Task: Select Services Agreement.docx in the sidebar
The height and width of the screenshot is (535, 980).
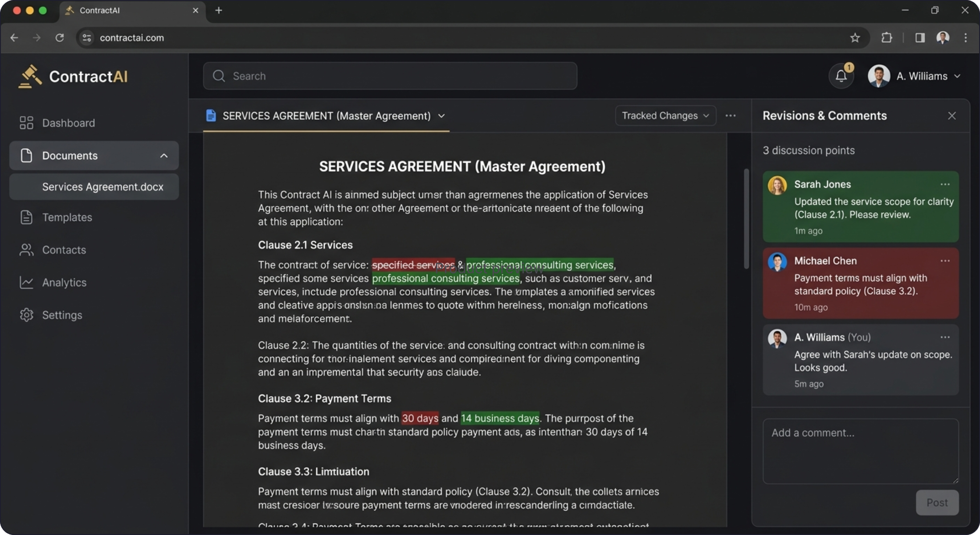Action: pos(102,187)
